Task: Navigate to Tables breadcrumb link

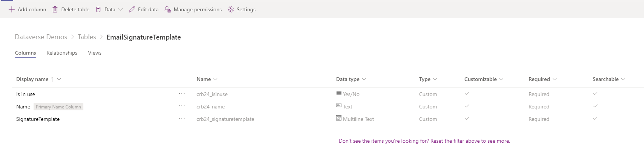Action: tap(87, 37)
